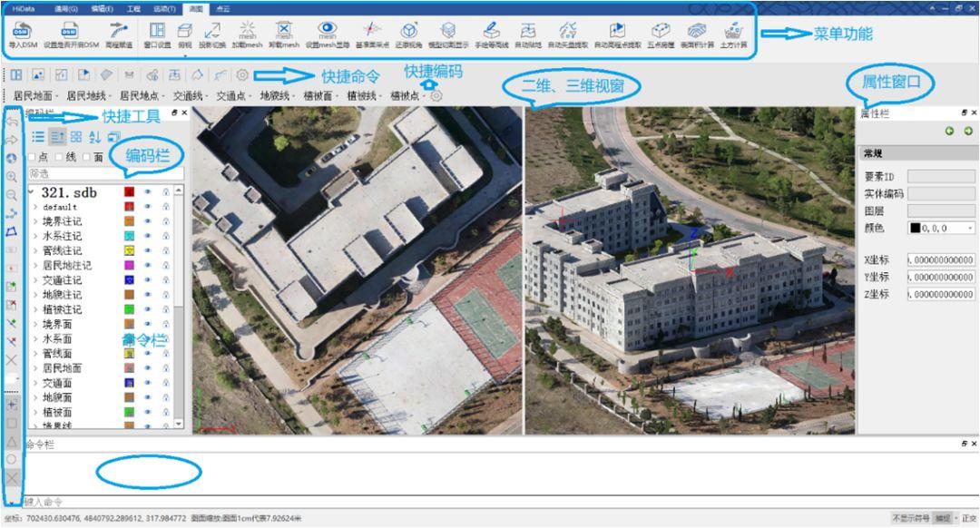Expand the 水系注记 tree node
980x528 pixels.
click(35, 236)
